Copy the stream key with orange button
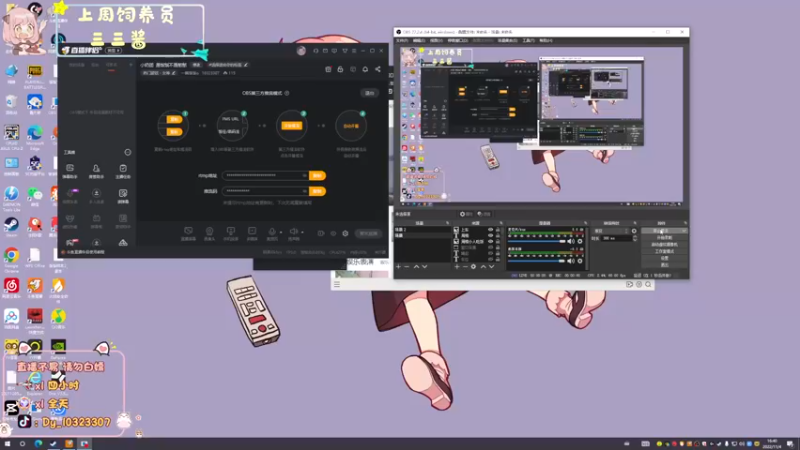The height and width of the screenshot is (450, 800). [x=317, y=191]
